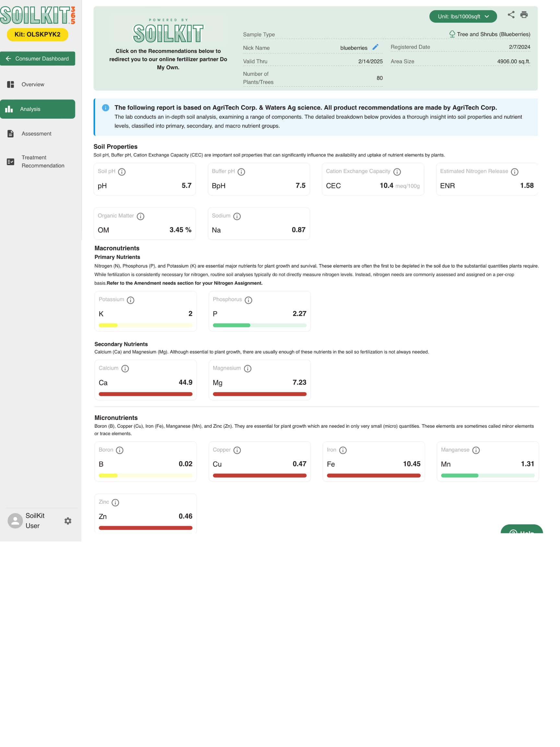560x747 pixels.
Task: Click the Phosphorus level bar
Action: (260, 325)
